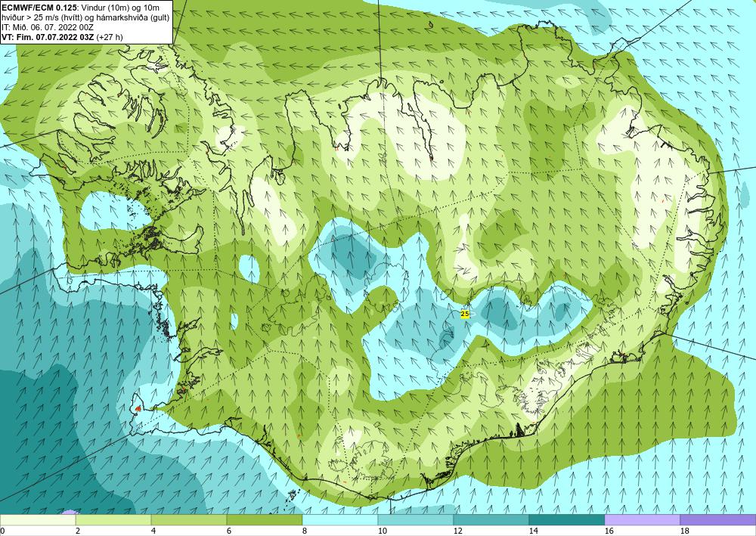Click the legend scale label '14'

tap(533, 531)
